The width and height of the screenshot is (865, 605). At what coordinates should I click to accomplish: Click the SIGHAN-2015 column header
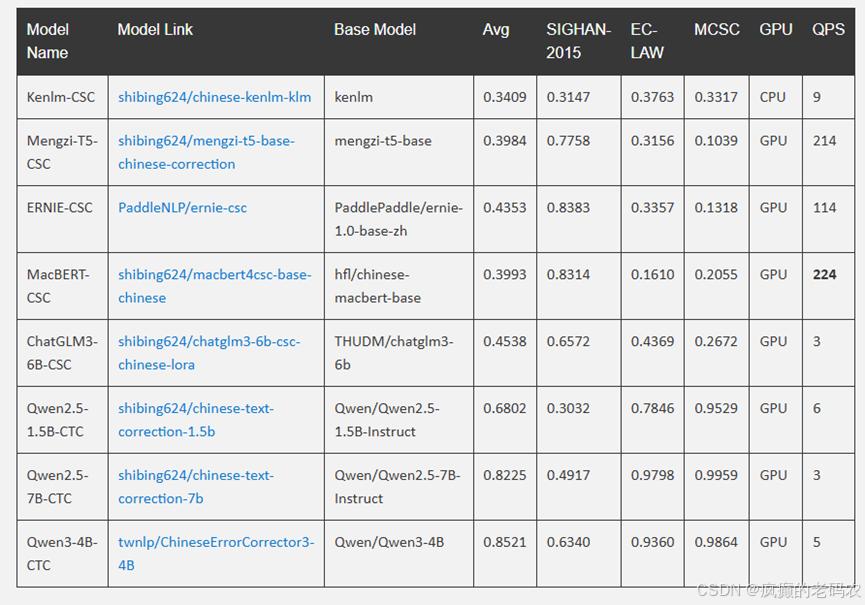(x=578, y=41)
